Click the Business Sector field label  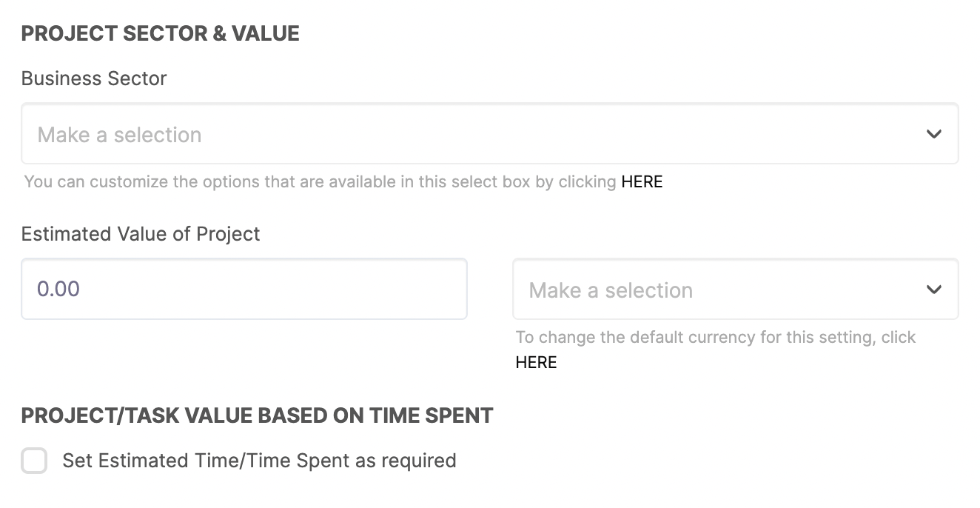(x=94, y=78)
